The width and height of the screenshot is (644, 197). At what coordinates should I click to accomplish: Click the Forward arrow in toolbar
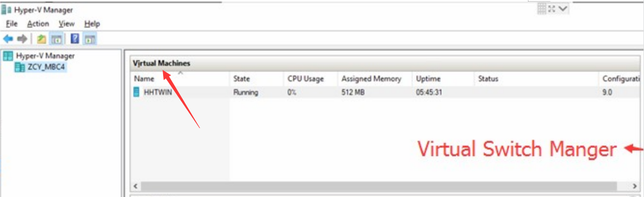coord(22,39)
